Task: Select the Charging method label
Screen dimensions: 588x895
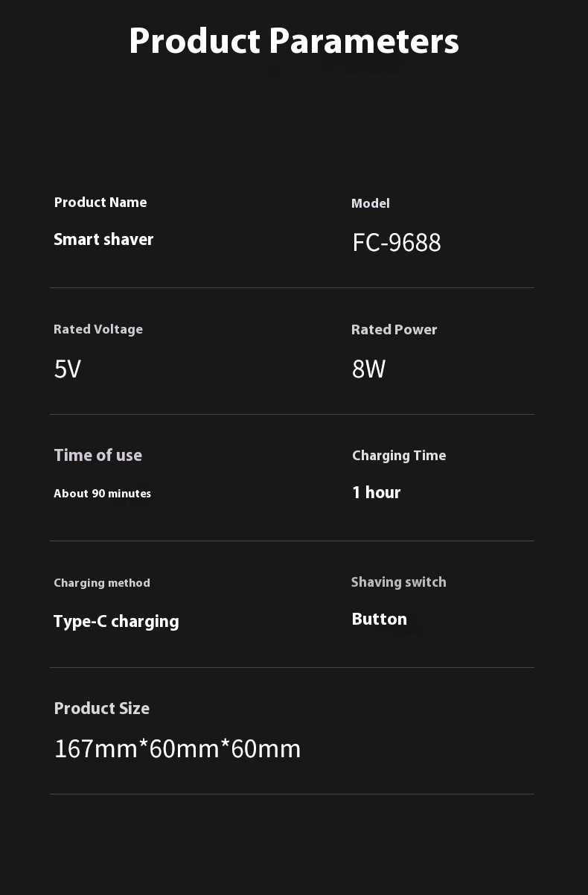Action: tap(102, 583)
